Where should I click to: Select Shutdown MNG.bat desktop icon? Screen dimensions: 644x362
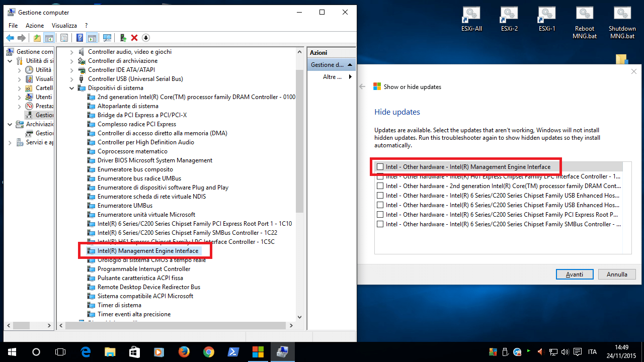click(622, 23)
